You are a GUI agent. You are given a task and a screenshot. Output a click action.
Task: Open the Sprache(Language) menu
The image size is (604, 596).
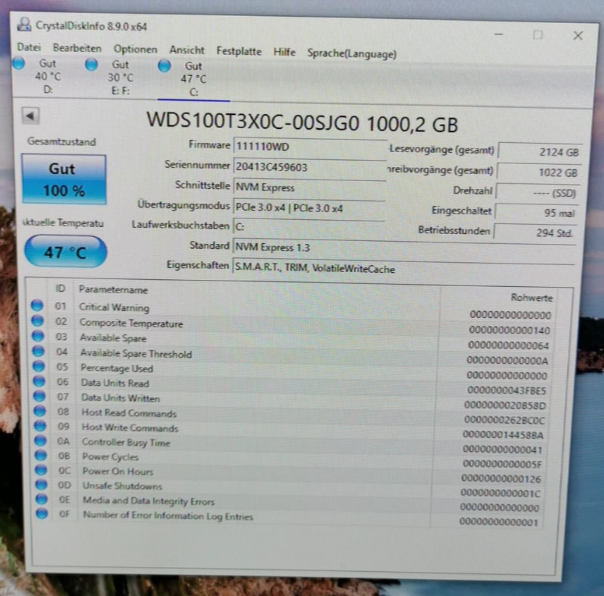pyautogui.click(x=352, y=54)
